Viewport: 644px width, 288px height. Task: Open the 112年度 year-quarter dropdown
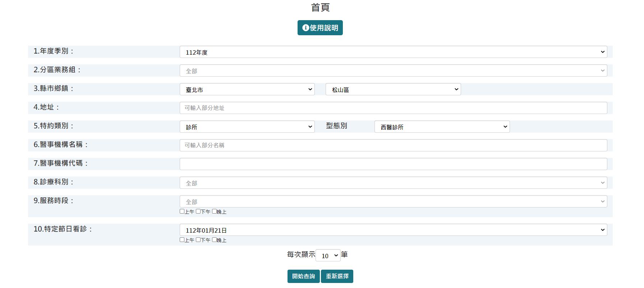click(393, 52)
